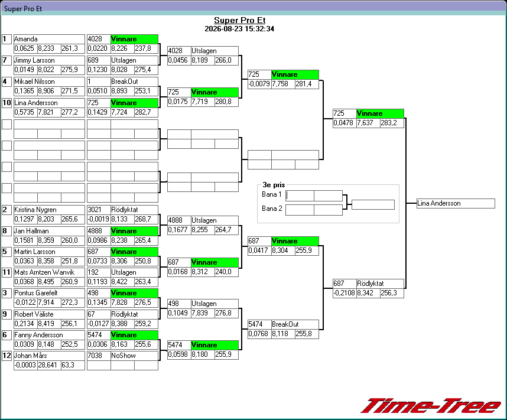Select driver name Jan Hallman
Image resolution: width=507 pixels, height=420 pixels.
tap(49, 231)
